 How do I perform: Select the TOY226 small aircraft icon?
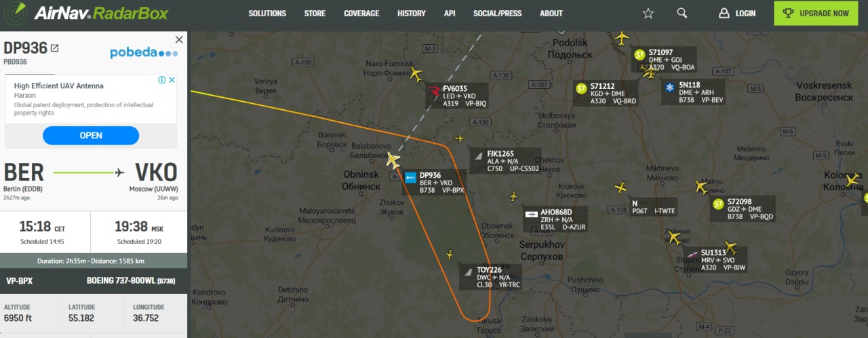pyautogui.click(x=449, y=255)
